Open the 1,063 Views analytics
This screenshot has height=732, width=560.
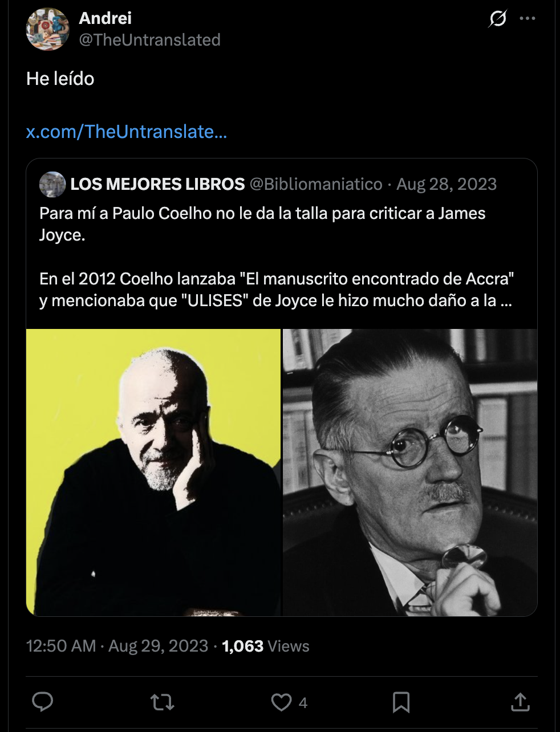tap(266, 646)
